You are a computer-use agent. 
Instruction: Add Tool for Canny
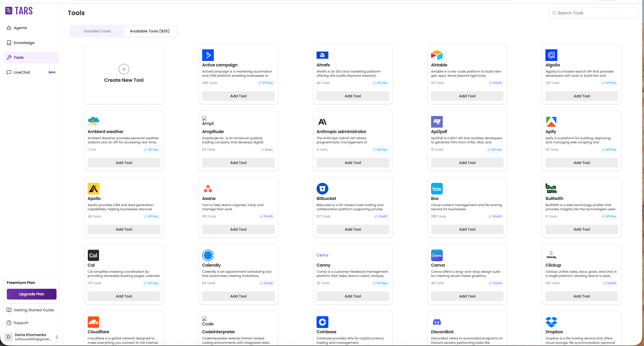[x=353, y=296]
